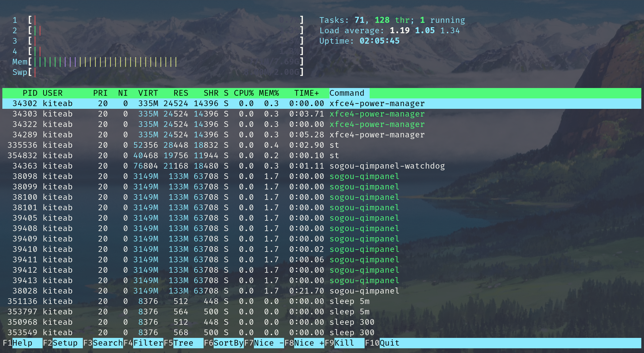The height and width of the screenshot is (353, 644).
Task: Open SortBy options using F6
Action: point(223,343)
